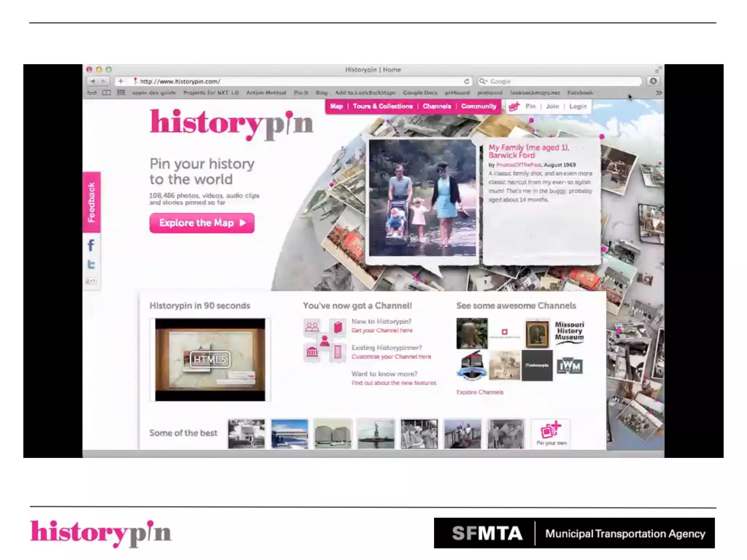Click the browser downloads button at right

653,81
